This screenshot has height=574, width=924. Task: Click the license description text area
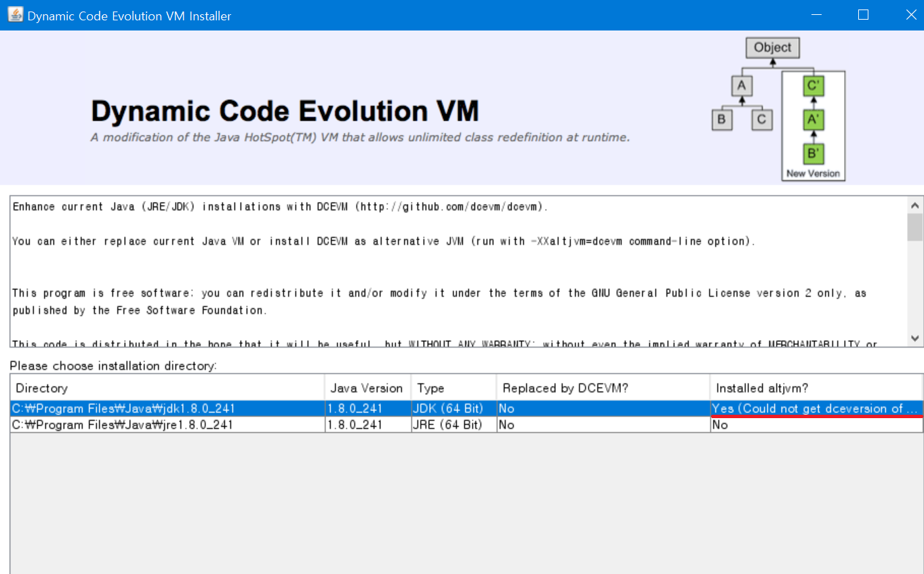(459, 272)
